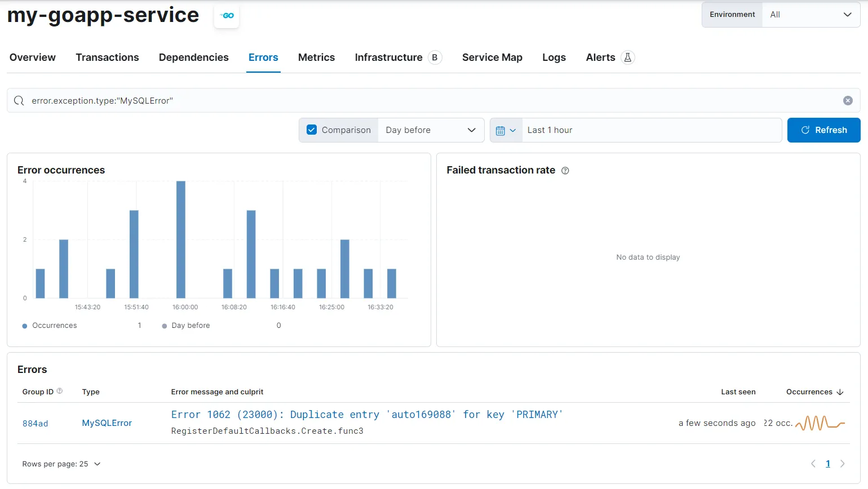Click the my-goapp-service title
The width and height of the screenshot is (868, 489).
[x=103, y=15]
